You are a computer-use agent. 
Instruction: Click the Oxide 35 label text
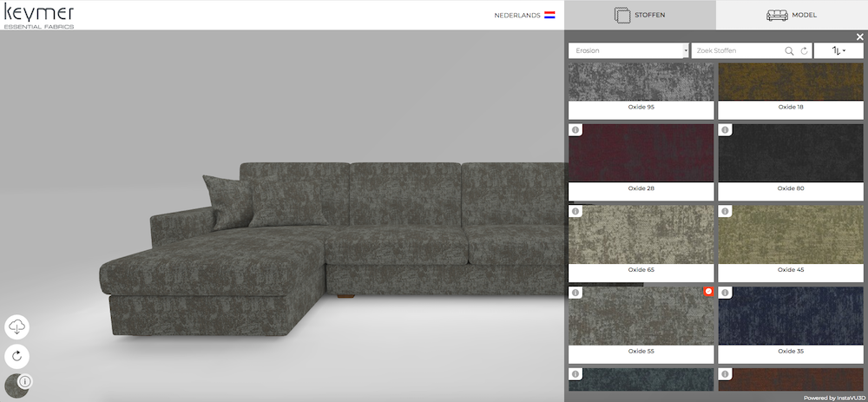click(791, 351)
